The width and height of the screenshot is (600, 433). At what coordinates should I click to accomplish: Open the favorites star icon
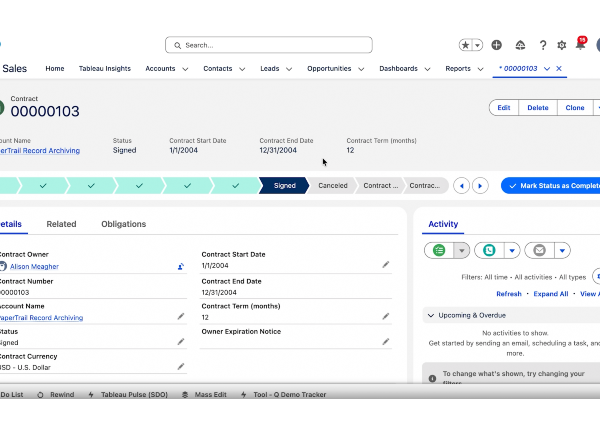point(465,45)
